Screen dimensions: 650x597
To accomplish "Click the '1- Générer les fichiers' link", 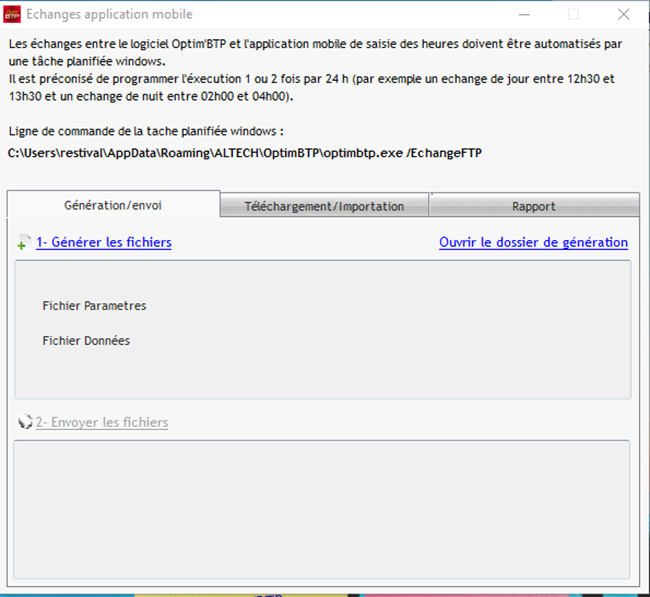I will pos(103,242).
